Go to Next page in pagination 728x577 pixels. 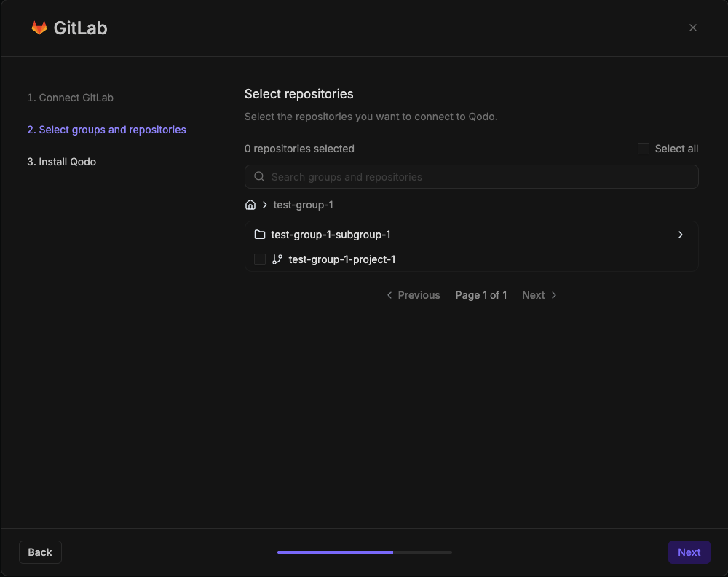pyautogui.click(x=539, y=295)
